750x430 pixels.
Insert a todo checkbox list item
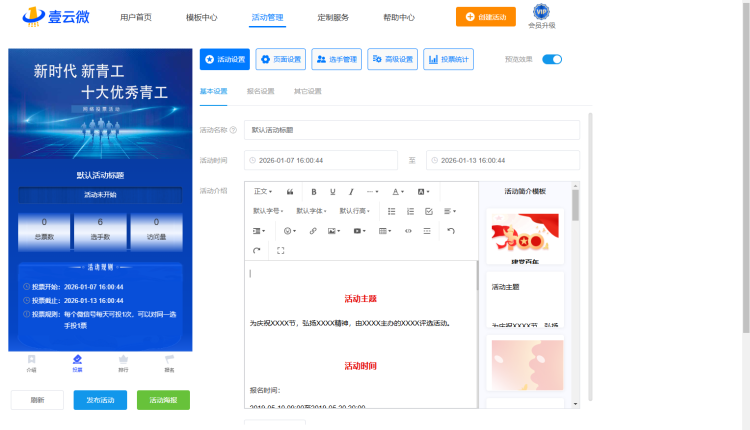click(429, 211)
